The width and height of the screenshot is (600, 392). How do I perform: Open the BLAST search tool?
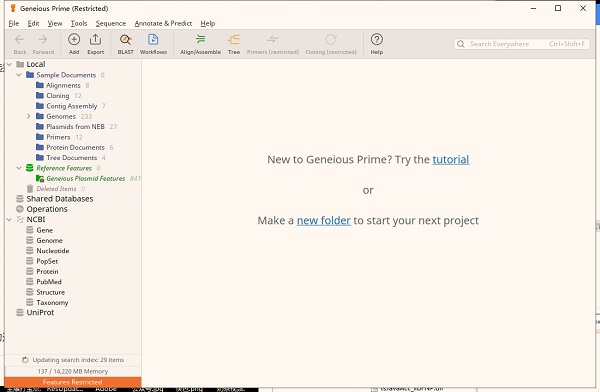[126, 44]
